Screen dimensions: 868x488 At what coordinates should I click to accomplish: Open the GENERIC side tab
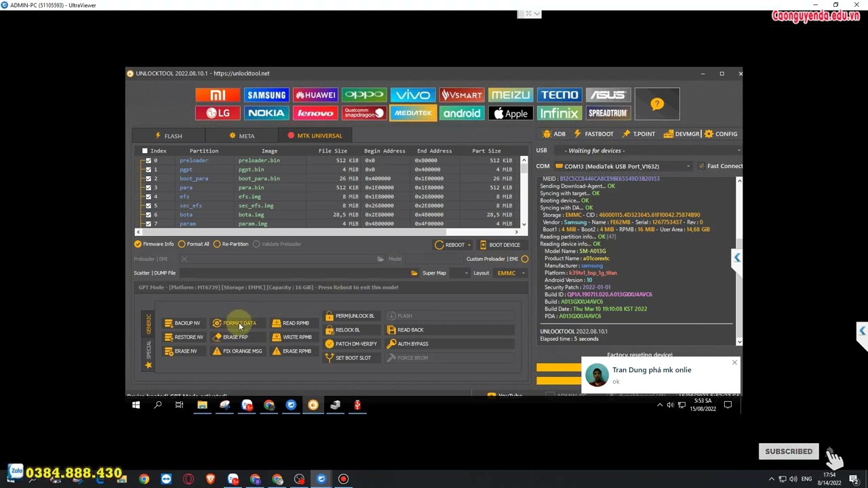pos(149,324)
